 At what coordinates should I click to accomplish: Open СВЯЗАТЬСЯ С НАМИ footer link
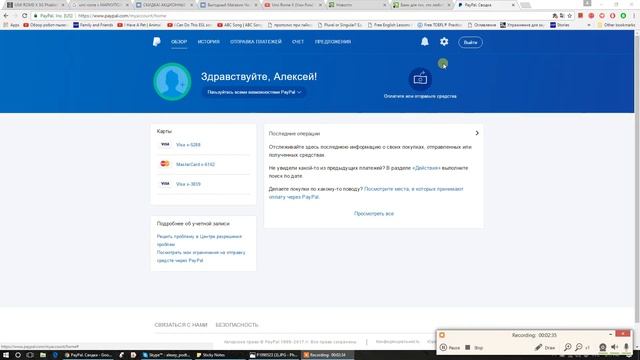[181, 325]
